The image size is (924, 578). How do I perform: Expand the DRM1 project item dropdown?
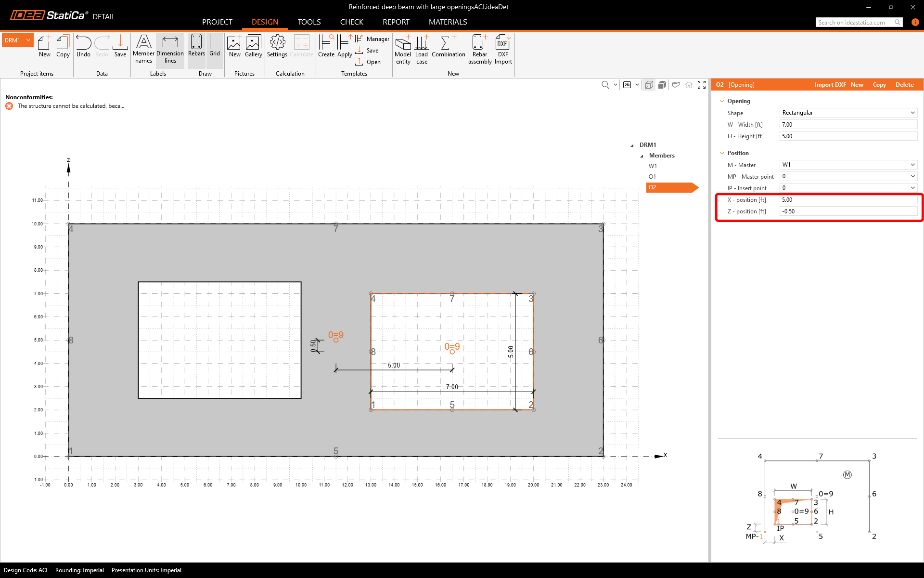point(28,40)
